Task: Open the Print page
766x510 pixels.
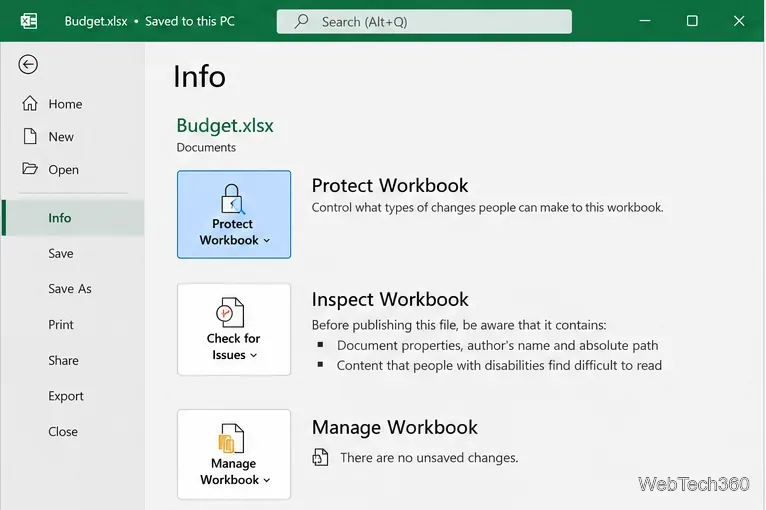Action: point(61,325)
